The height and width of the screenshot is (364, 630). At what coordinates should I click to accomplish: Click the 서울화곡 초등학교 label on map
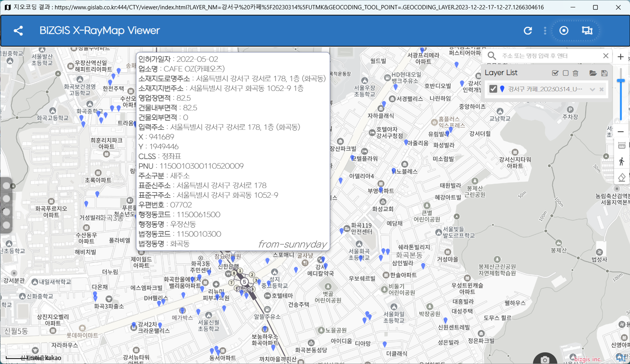point(359,254)
